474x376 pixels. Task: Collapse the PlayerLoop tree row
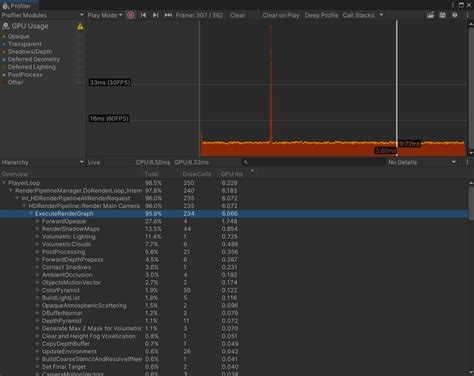pyautogui.click(x=4, y=183)
